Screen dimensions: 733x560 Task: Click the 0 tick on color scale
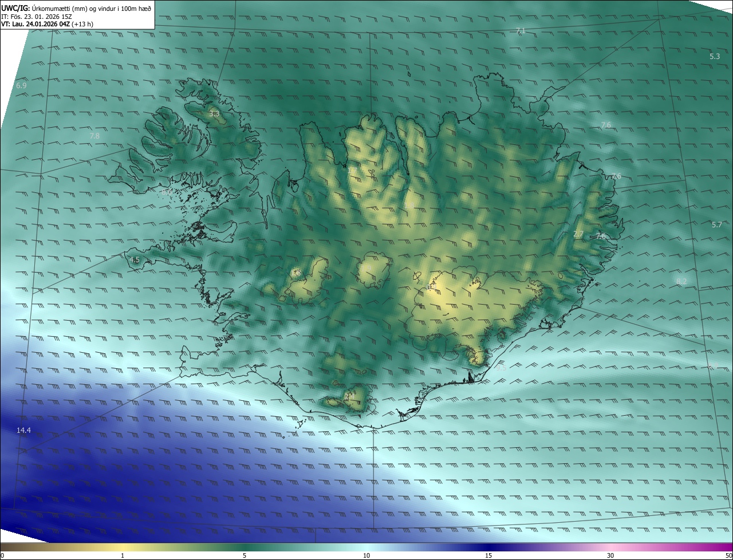tap(2, 555)
